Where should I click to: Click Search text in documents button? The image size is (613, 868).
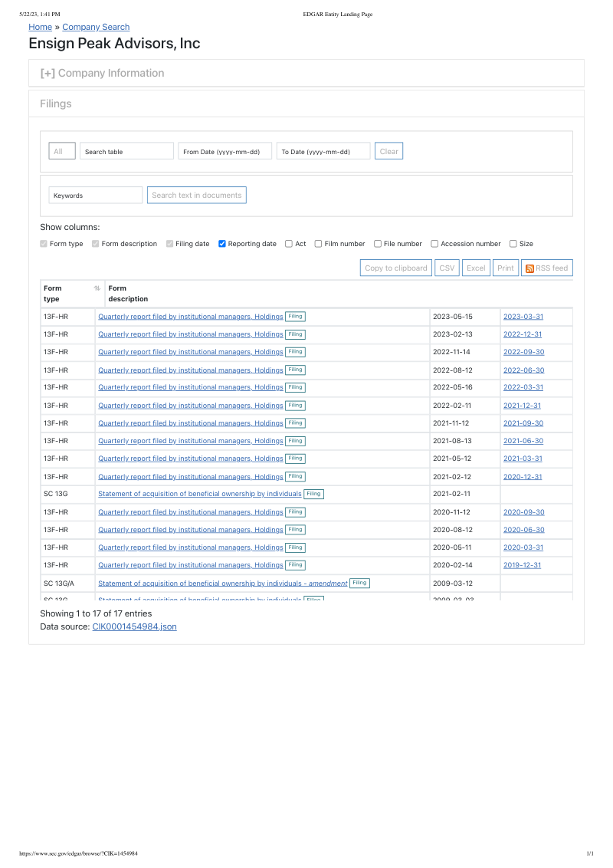[196, 195]
